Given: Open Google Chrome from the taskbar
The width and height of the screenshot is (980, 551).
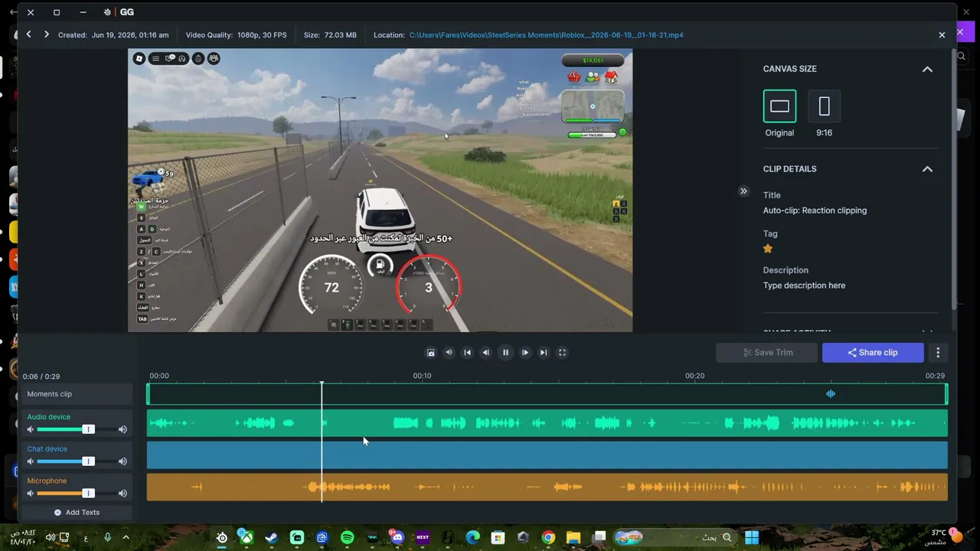Looking at the screenshot, I should click(x=548, y=537).
